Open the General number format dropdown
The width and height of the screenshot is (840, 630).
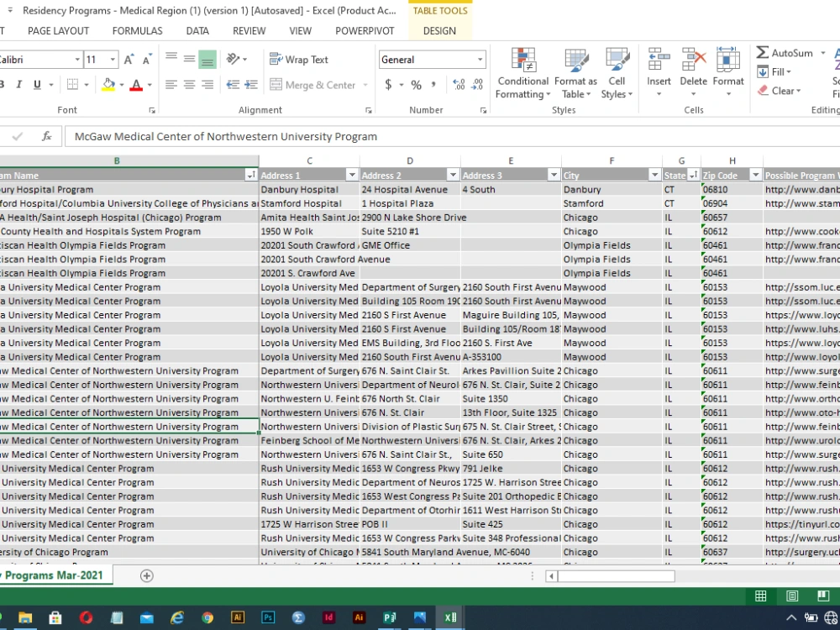click(480, 60)
